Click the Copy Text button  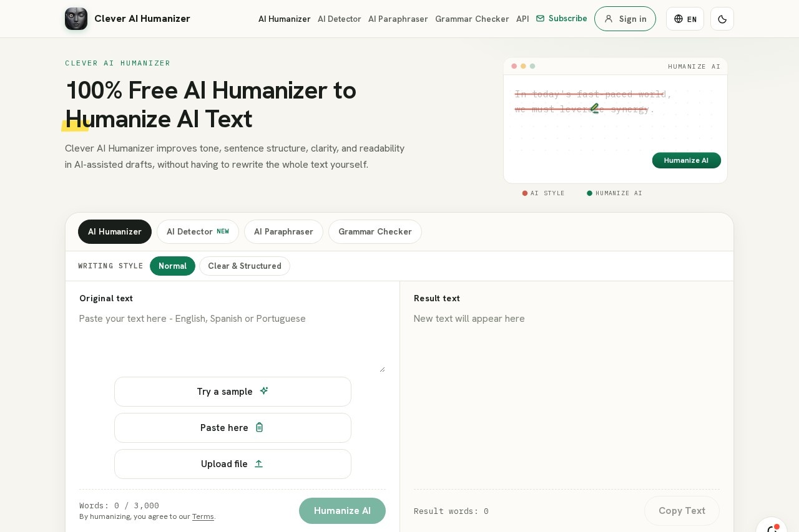point(682,511)
